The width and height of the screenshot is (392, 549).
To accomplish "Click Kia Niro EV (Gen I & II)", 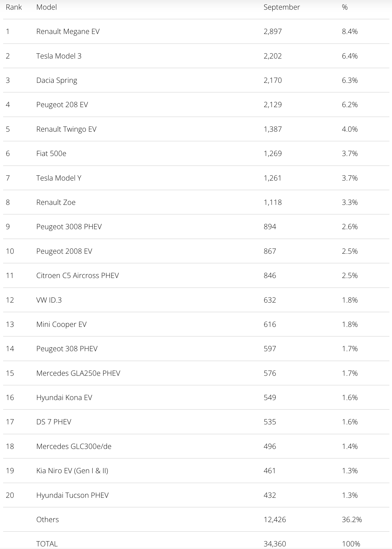I will 72,471.
